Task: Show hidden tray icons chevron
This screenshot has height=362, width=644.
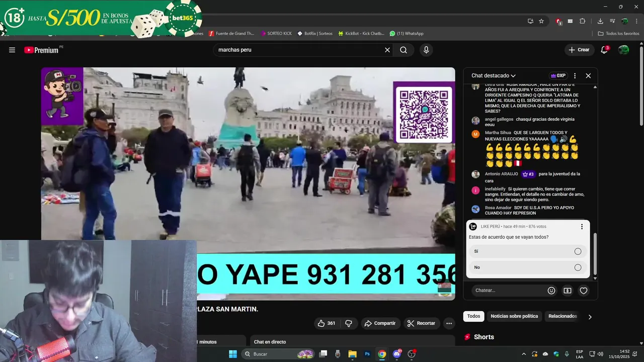Action: pyautogui.click(x=523, y=354)
